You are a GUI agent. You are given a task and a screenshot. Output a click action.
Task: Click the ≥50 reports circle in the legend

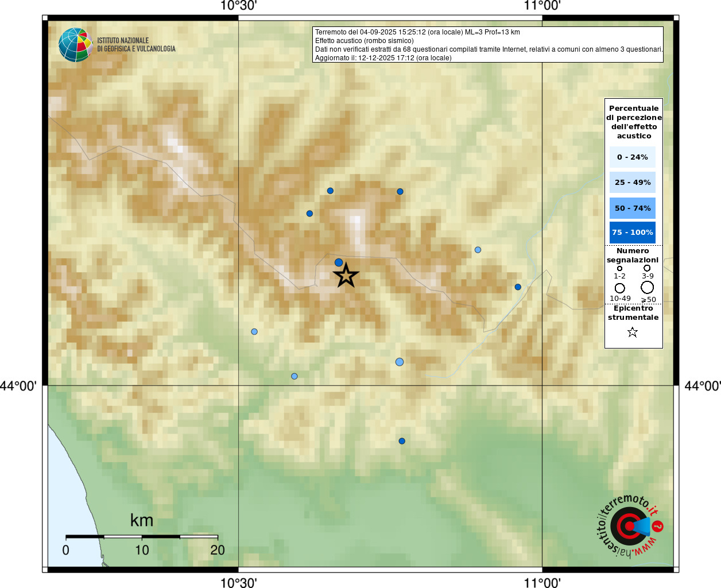(648, 287)
